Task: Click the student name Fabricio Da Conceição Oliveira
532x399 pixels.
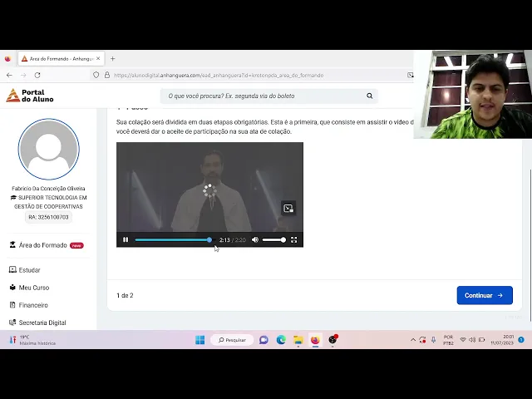Action: (x=48, y=189)
